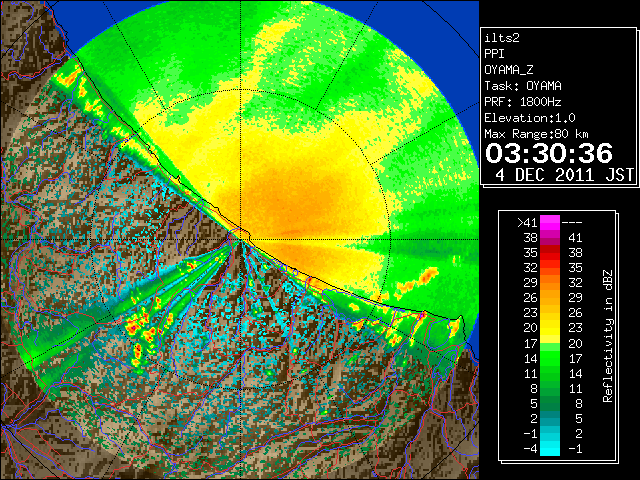Click the 'PRF: 1800Hz' line

[x=523, y=102]
